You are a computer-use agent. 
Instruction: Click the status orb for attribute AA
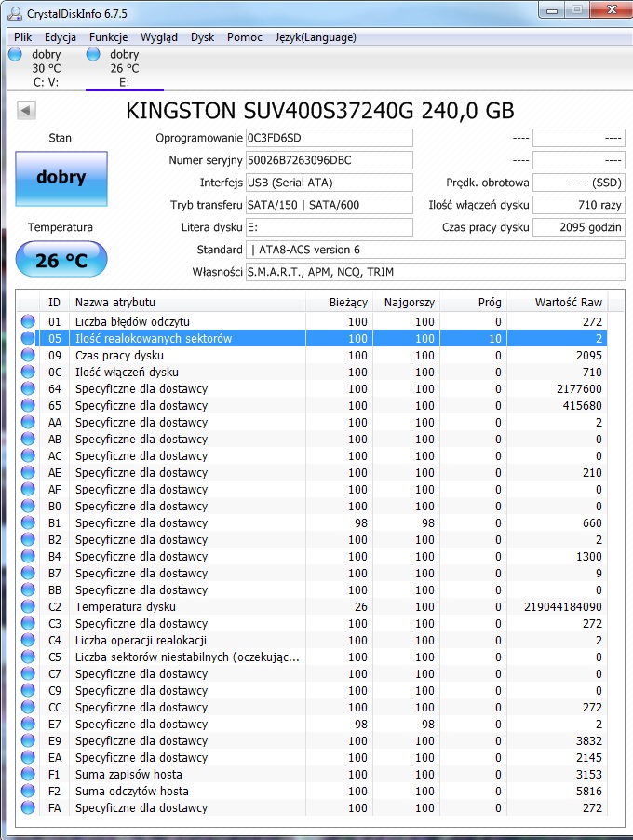(28, 422)
